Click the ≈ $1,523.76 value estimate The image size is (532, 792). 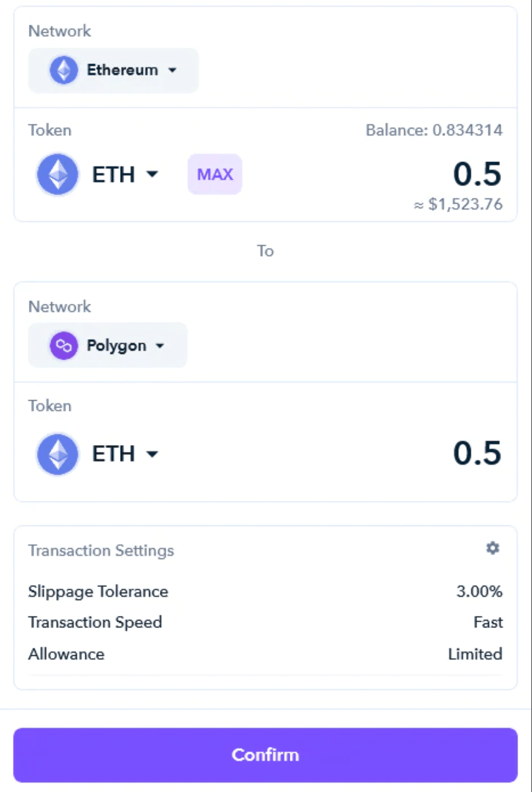pyautogui.click(x=458, y=204)
